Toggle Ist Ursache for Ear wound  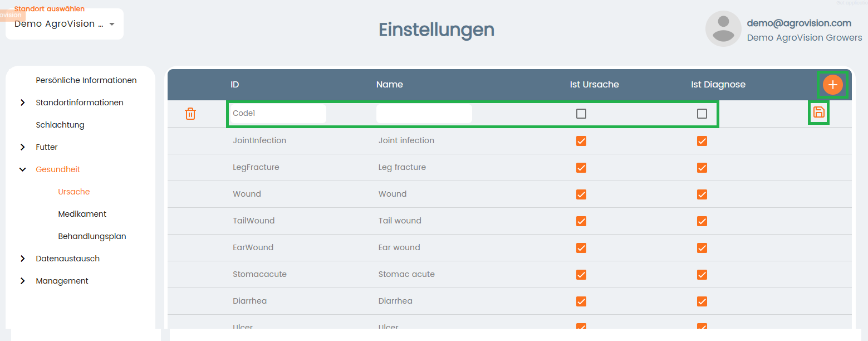point(581,248)
